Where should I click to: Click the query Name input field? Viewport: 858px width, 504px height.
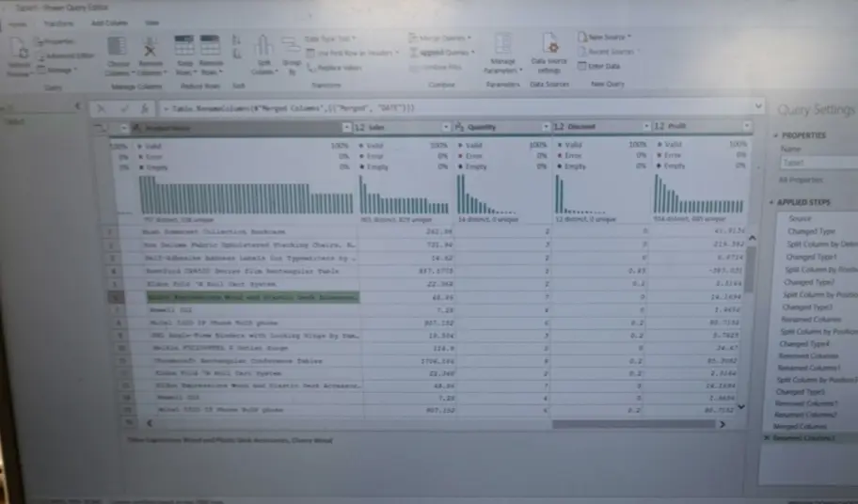click(x=819, y=163)
